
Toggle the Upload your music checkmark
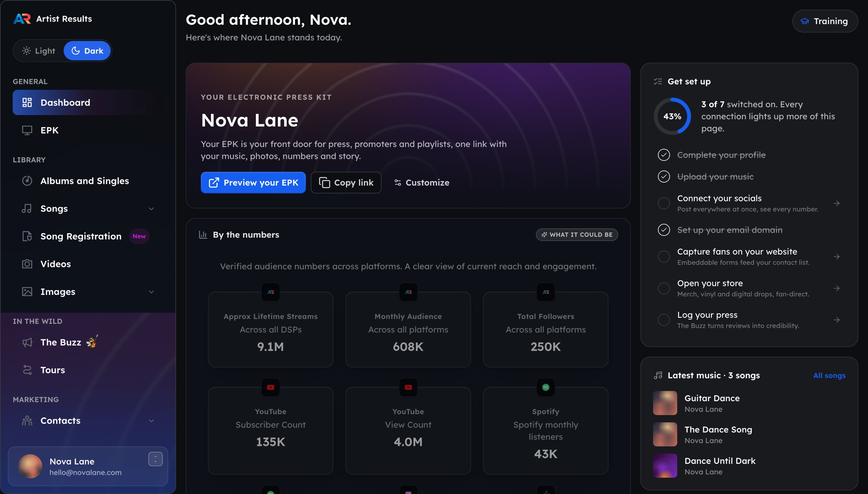664,177
